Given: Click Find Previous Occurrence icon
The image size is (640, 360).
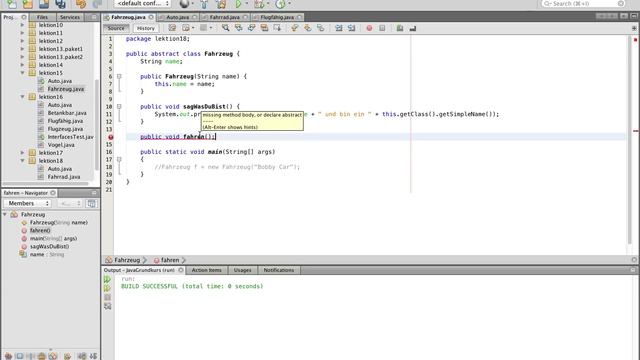Looking at the screenshot, I should click(x=238, y=28).
